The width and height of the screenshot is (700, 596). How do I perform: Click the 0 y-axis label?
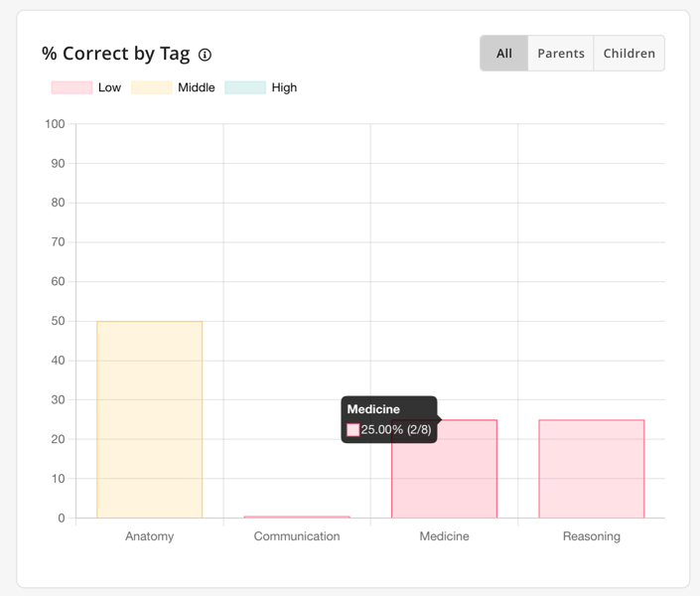pos(62,519)
